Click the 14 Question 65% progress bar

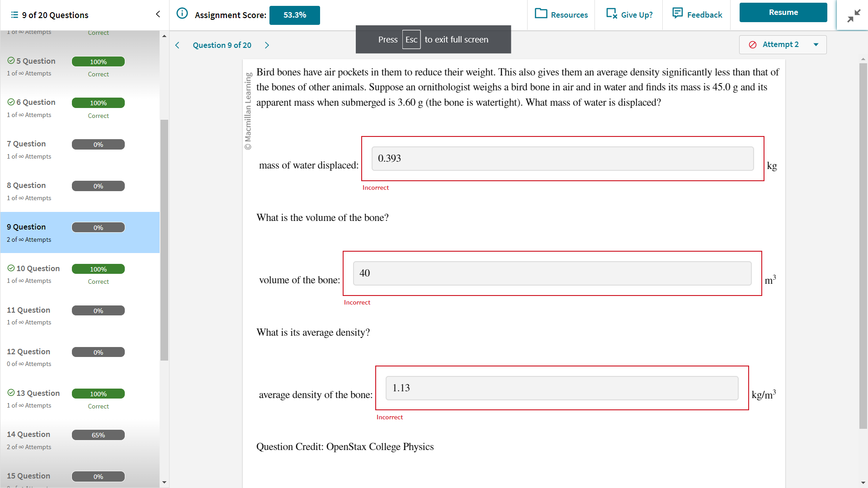(98, 435)
